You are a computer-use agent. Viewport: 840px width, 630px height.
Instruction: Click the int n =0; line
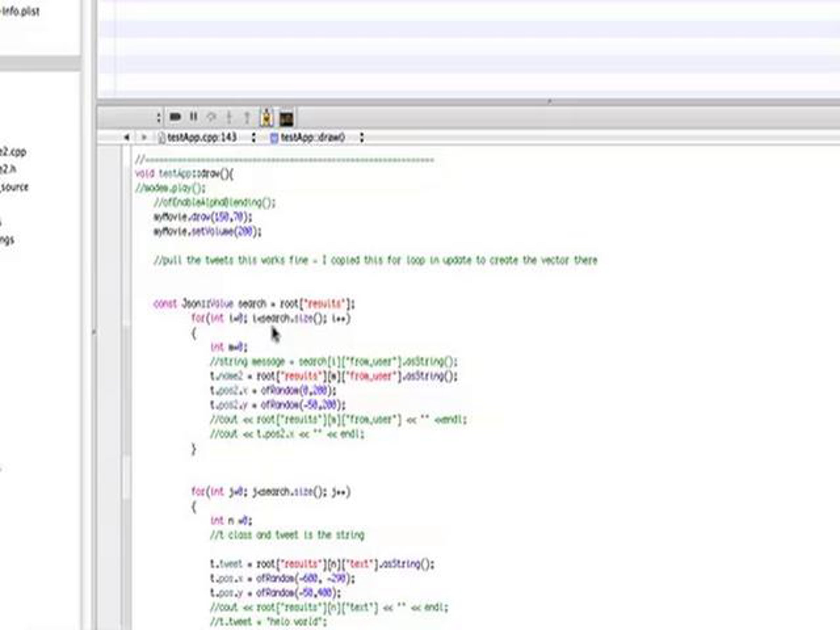[x=231, y=521]
